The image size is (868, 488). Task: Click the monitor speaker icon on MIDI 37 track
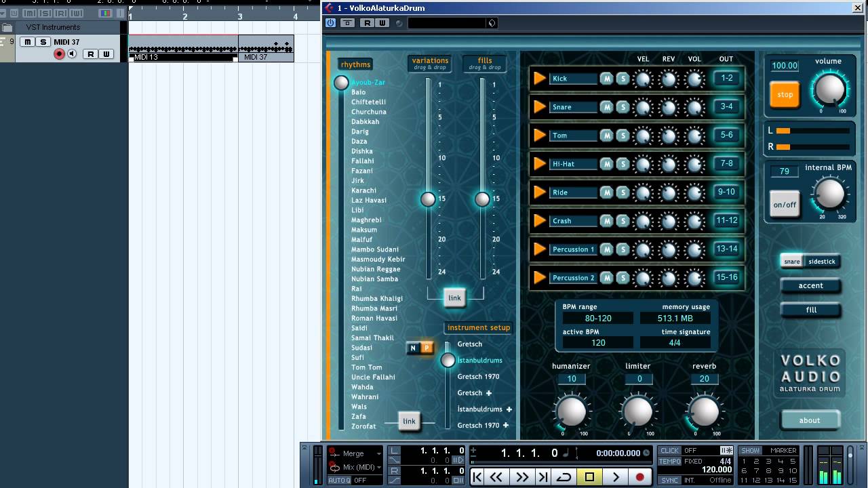click(72, 54)
